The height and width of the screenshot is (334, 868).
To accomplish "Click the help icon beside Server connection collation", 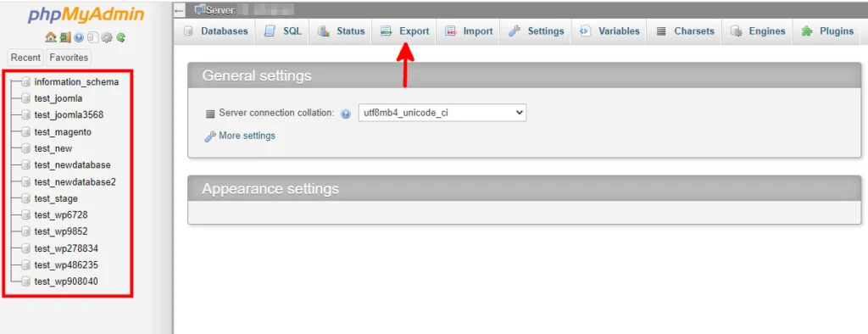I will pos(346,114).
